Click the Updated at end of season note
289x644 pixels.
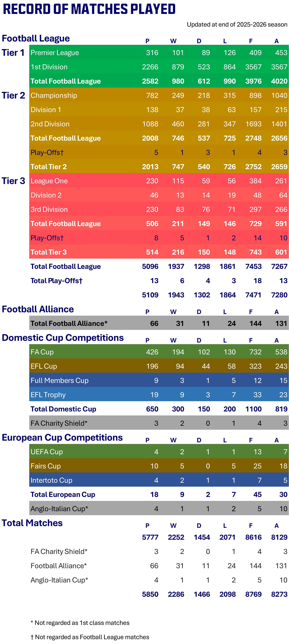237,25
